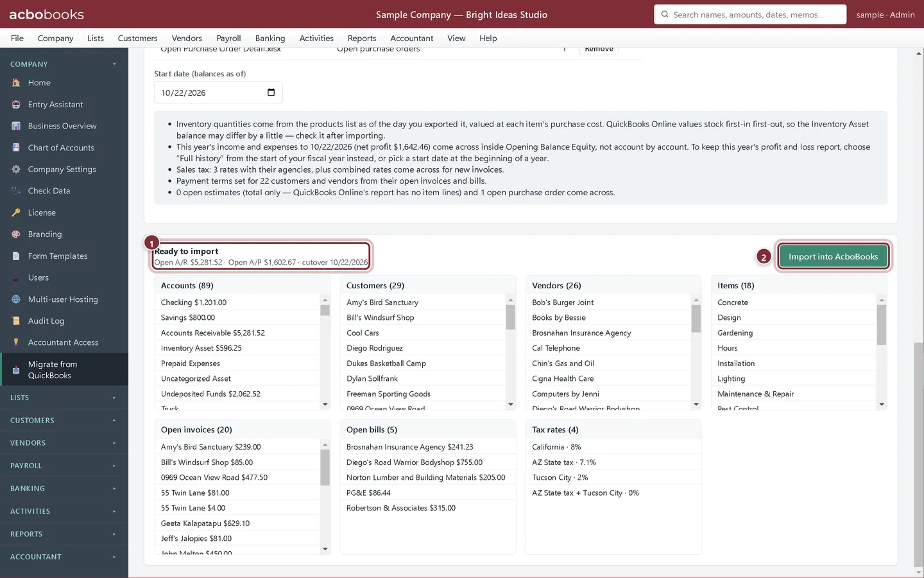Select Bob's Burger Joint vendor row

click(x=608, y=302)
